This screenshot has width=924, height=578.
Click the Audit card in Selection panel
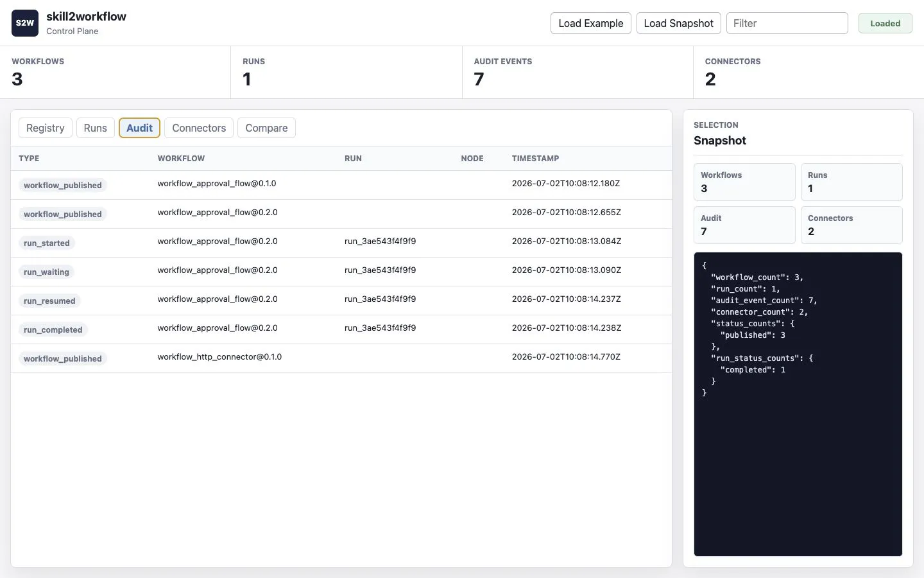point(744,225)
